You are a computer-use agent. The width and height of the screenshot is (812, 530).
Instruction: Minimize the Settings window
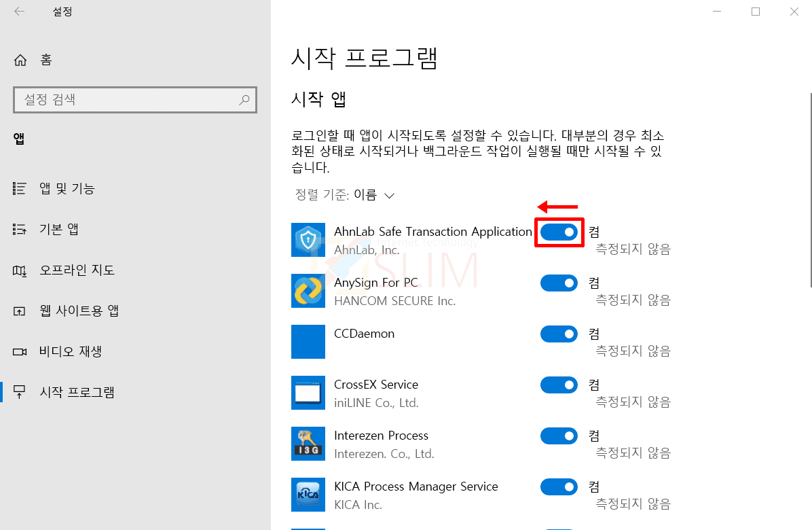pos(717,12)
